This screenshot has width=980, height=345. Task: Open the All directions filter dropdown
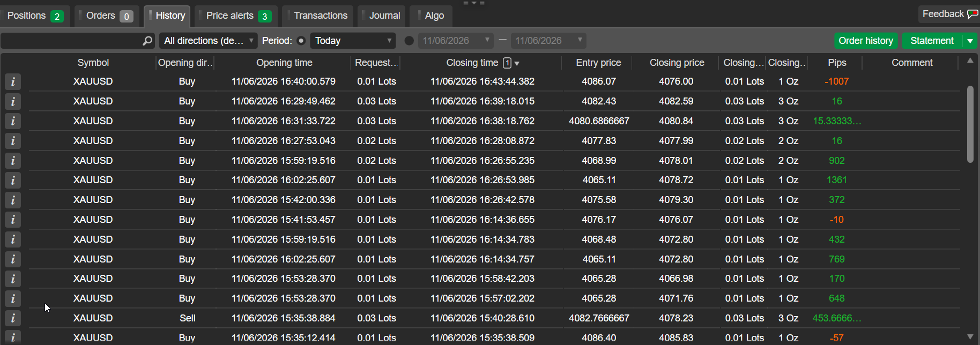(x=208, y=41)
